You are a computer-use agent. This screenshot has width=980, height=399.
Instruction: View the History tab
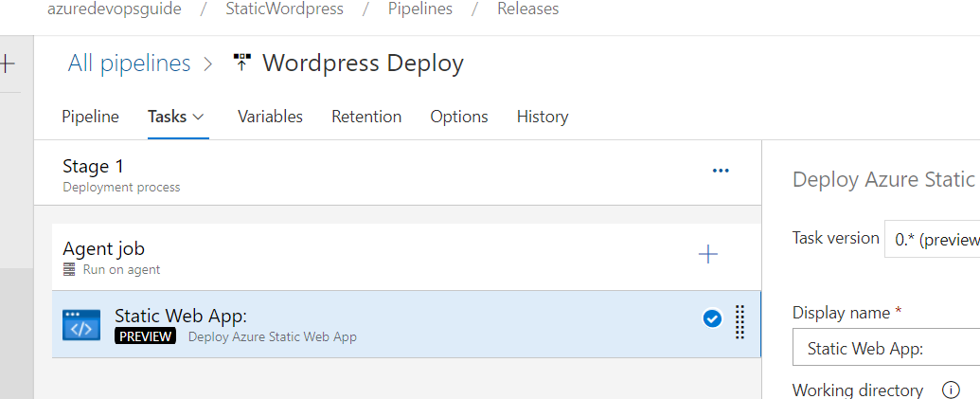pyautogui.click(x=543, y=117)
